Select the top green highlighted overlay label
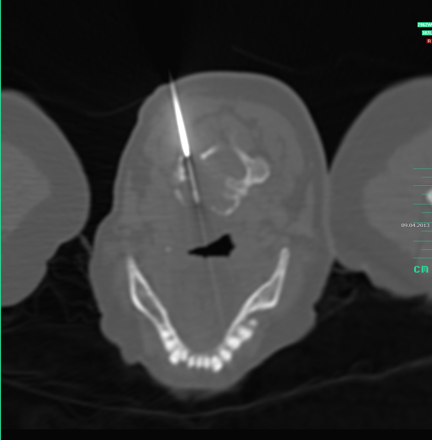 [x=424, y=25]
